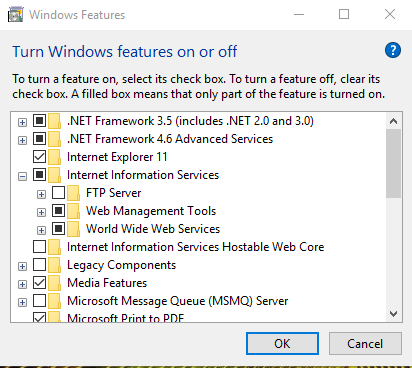Expand the .NET Framework 3.5 node
This screenshot has width=412, height=368.
pyautogui.click(x=22, y=122)
